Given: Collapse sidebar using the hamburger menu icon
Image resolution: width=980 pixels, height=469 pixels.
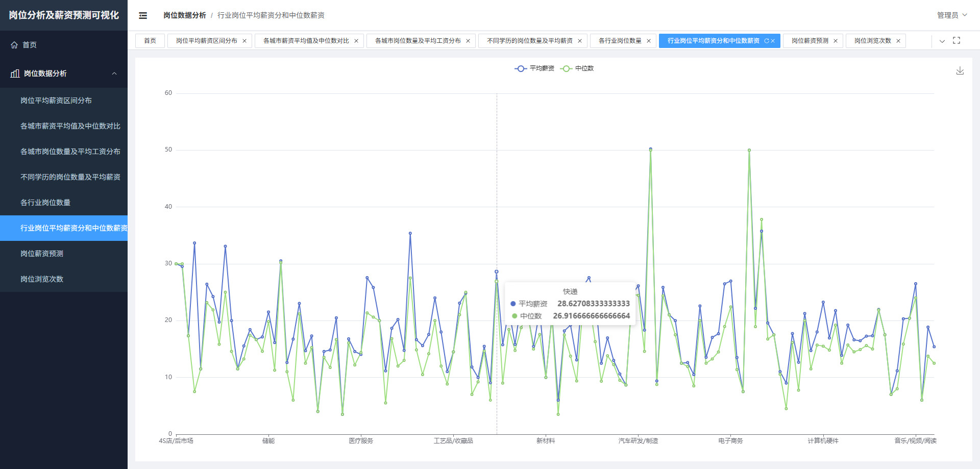Looking at the screenshot, I should (x=143, y=15).
